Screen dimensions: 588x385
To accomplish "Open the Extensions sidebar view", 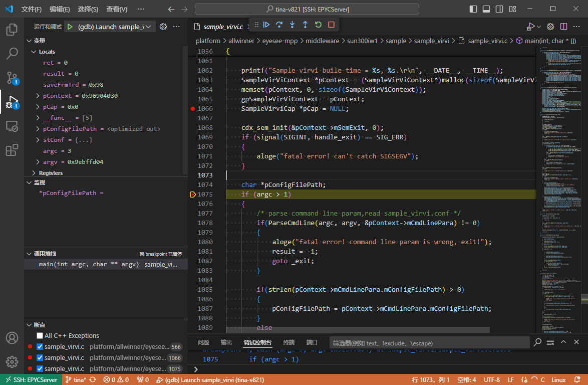I will [x=12, y=150].
